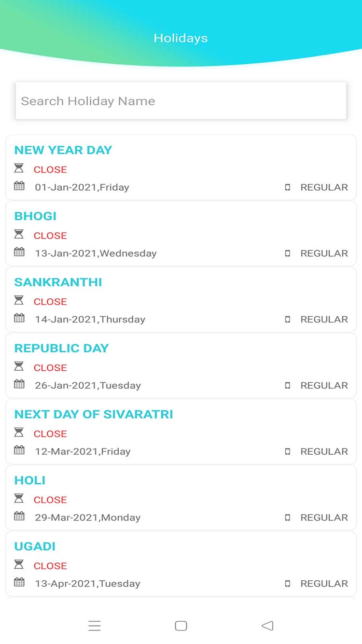
Task: Tap the calendar icon beside 13-Apr-2021
Action: click(x=19, y=582)
